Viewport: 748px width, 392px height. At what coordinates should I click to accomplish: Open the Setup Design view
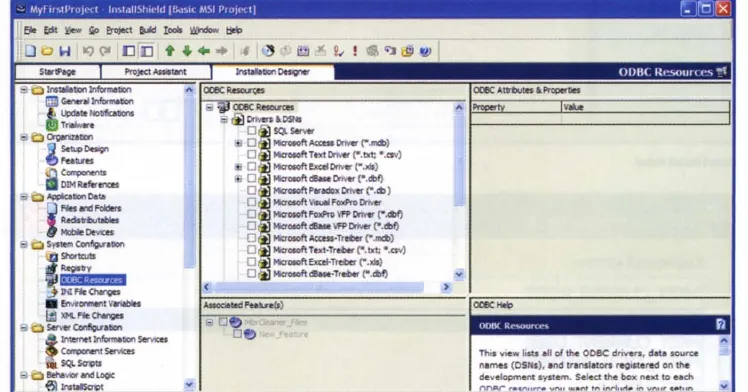coord(84,149)
